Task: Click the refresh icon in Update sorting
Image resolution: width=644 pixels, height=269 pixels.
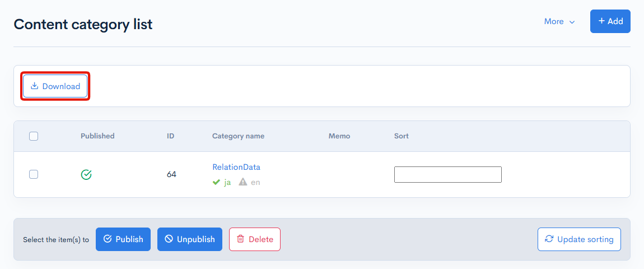Action: 549,239
